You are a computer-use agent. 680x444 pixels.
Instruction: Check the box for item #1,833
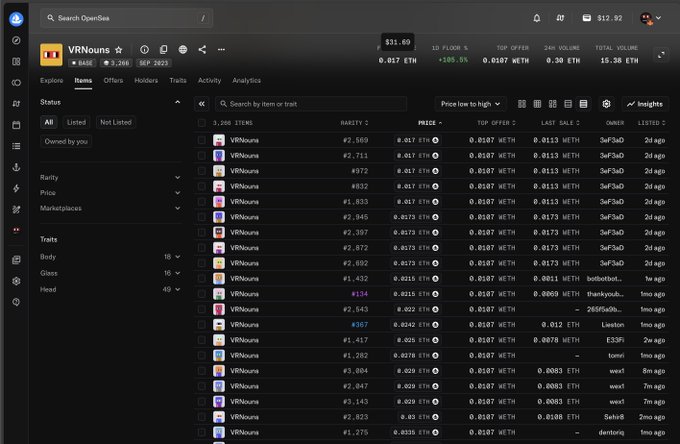coord(202,202)
